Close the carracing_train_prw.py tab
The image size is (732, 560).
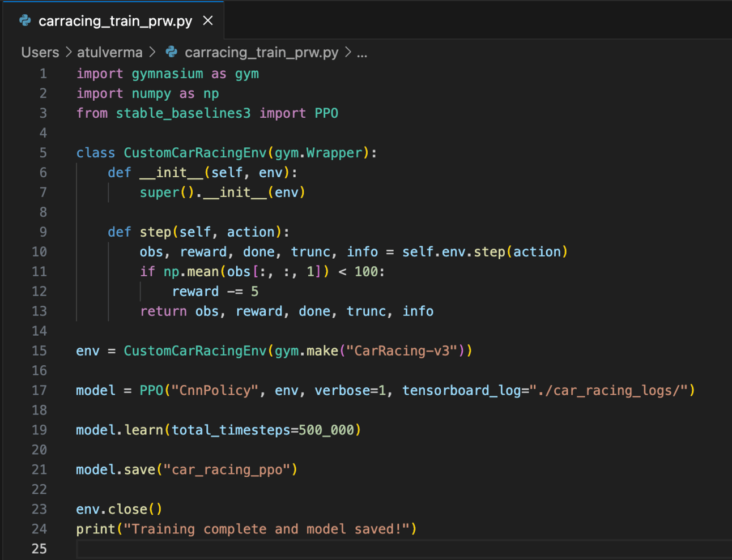tap(208, 21)
